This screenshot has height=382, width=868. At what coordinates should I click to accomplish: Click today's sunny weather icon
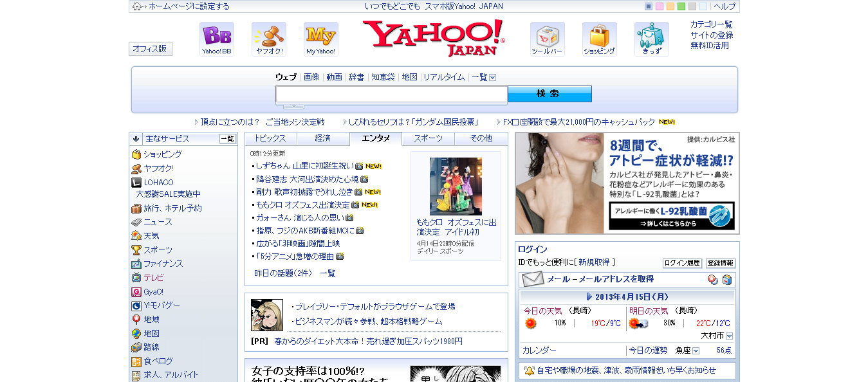(530, 323)
